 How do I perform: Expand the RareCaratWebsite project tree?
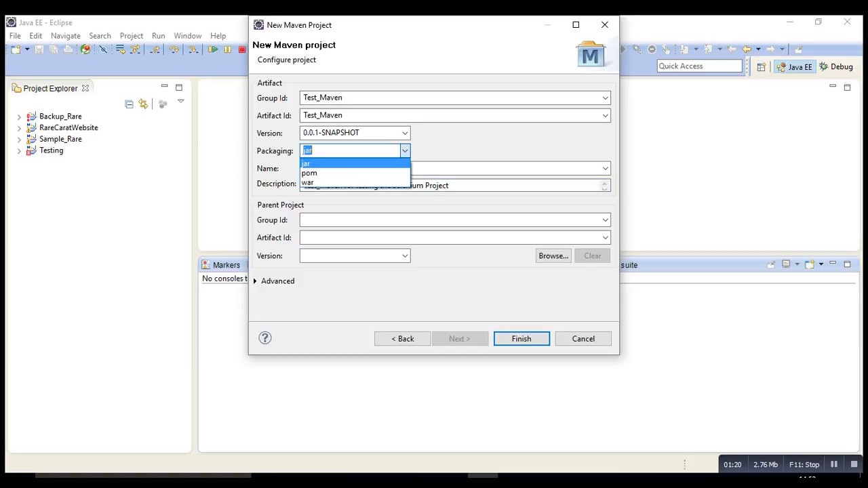19,127
